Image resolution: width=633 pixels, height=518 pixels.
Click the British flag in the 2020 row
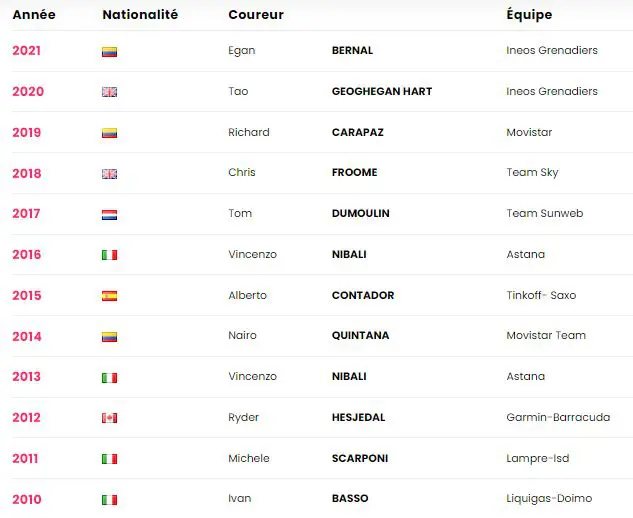tap(110, 92)
